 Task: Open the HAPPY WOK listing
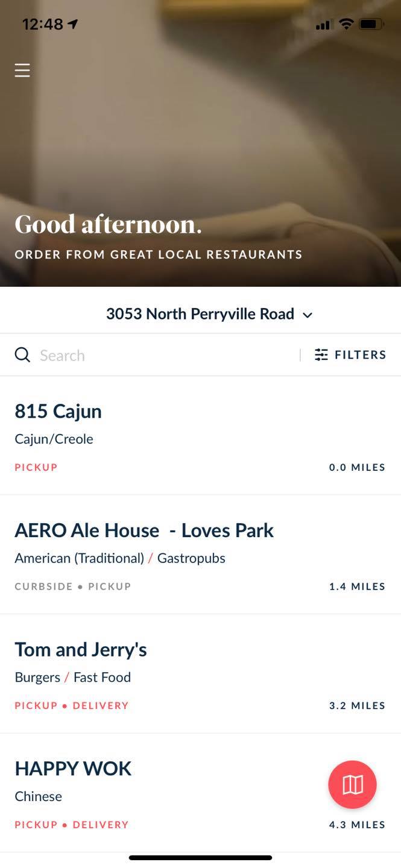(200, 793)
